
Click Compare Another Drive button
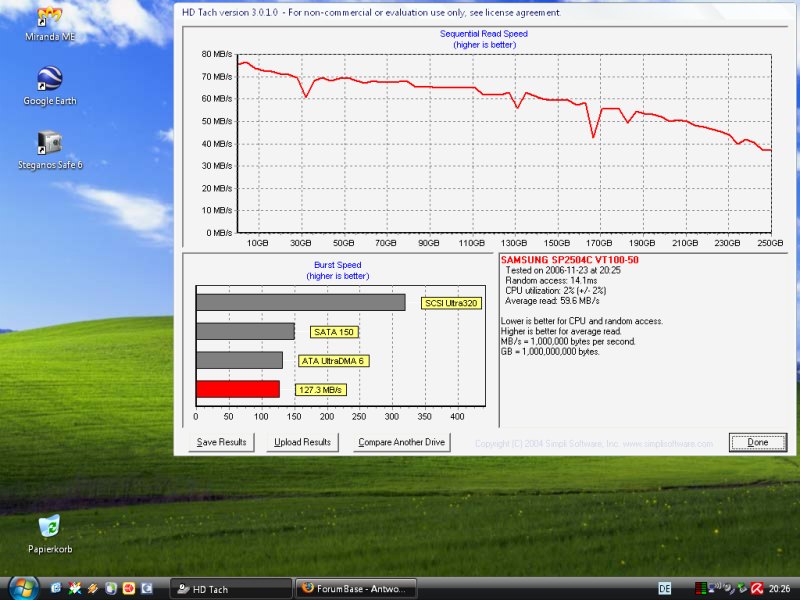tap(401, 442)
